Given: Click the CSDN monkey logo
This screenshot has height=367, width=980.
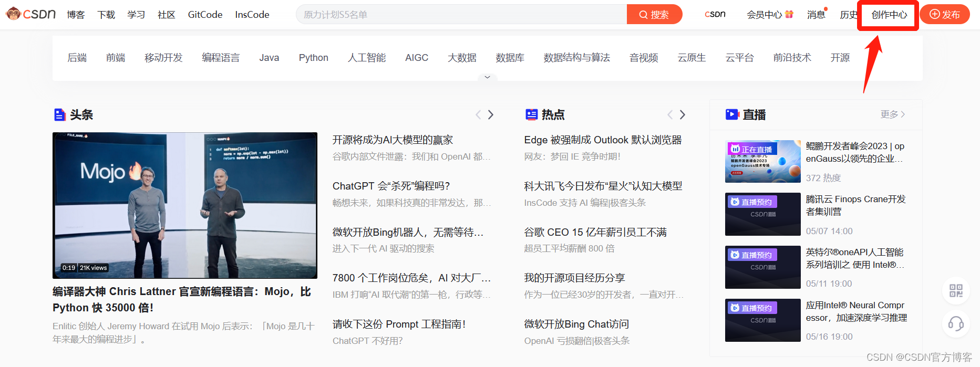Looking at the screenshot, I should (31, 14).
